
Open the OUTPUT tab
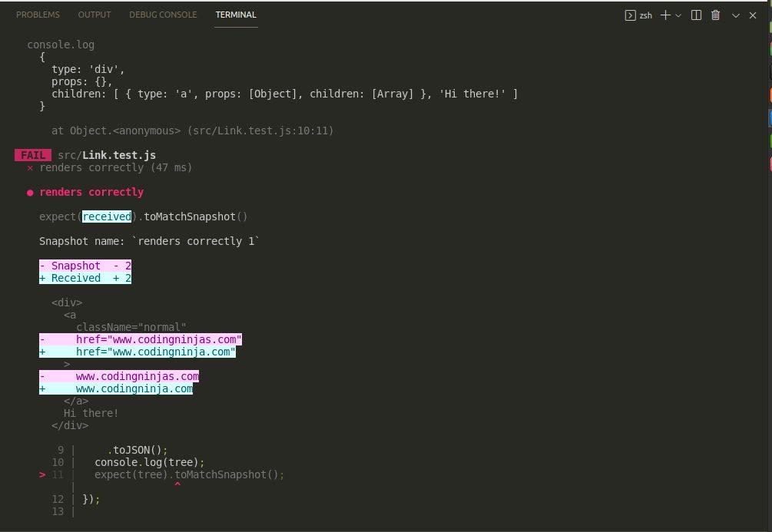[x=94, y=15]
